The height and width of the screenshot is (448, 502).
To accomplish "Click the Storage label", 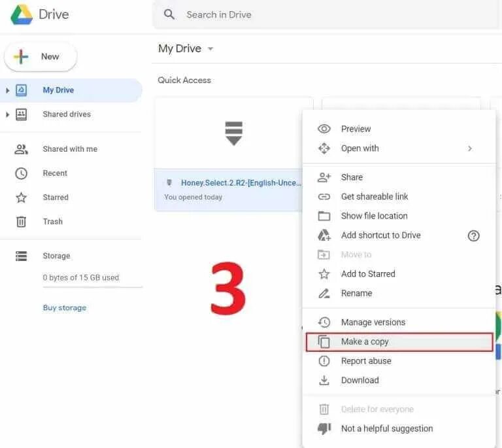I will pos(56,256).
